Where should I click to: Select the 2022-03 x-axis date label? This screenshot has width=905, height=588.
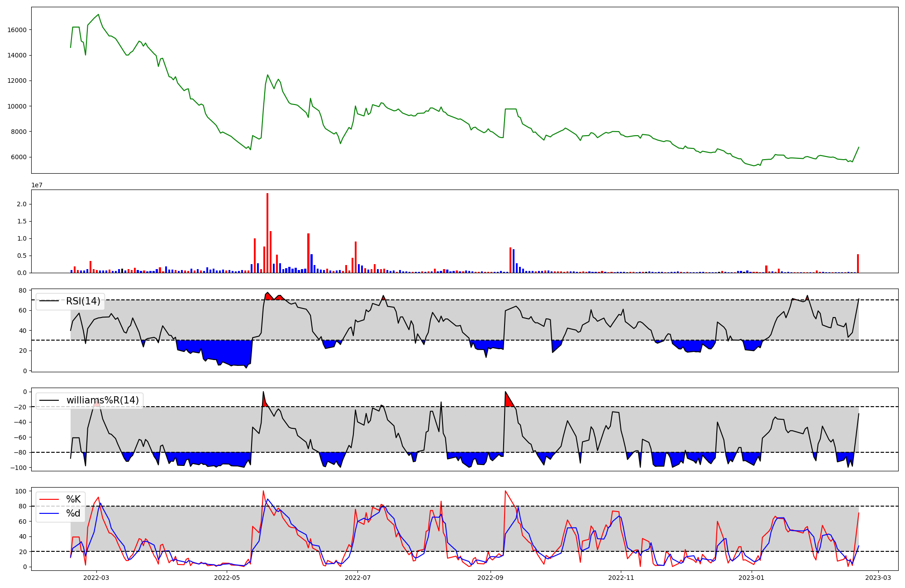pyautogui.click(x=96, y=578)
